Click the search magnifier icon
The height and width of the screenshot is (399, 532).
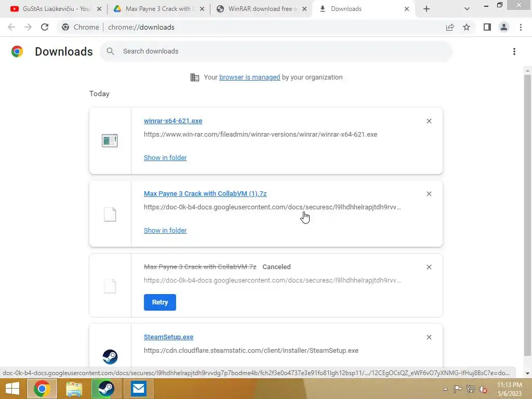click(110, 51)
